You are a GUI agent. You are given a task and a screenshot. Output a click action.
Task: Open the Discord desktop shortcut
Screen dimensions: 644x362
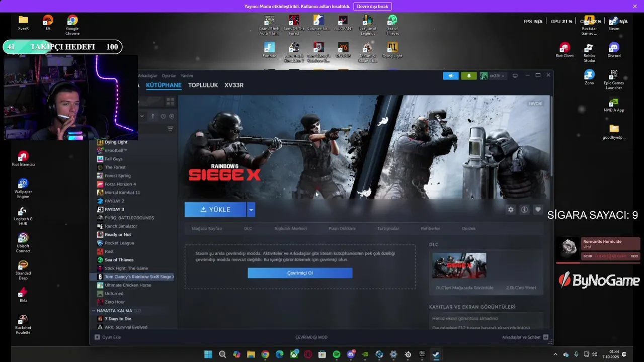click(x=614, y=50)
